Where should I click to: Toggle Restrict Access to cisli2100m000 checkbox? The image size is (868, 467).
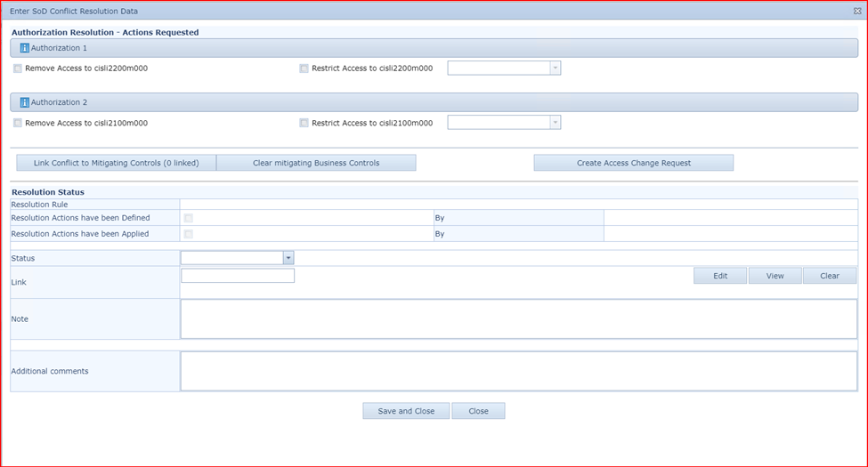[304, 124]
